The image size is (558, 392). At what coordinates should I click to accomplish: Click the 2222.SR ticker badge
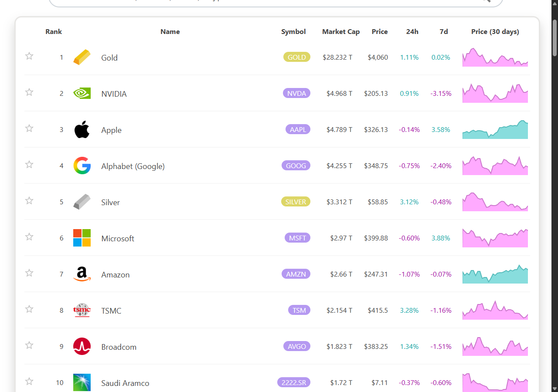point(294,382)
